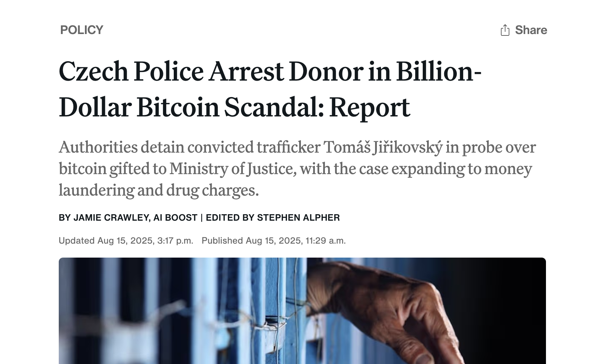The width and height of the screenshot is (604, 364).
Task: Click the name Tomáš Jiřikovský in summary
Action: pyautogui.click(x=383, y=147)
